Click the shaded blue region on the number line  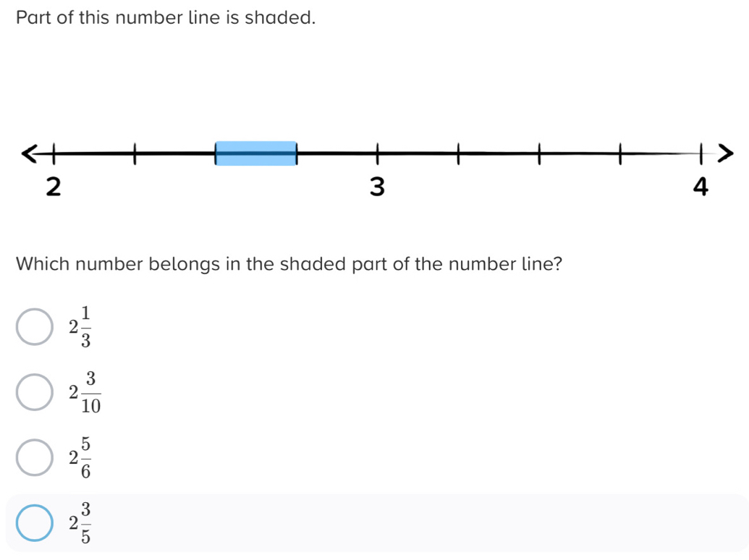[256, 152]
